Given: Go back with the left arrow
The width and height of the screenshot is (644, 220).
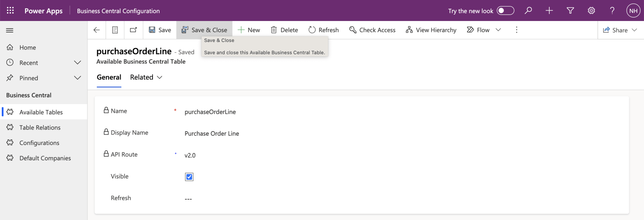Looking at the screenshot, I should click(x=96, y=30).
